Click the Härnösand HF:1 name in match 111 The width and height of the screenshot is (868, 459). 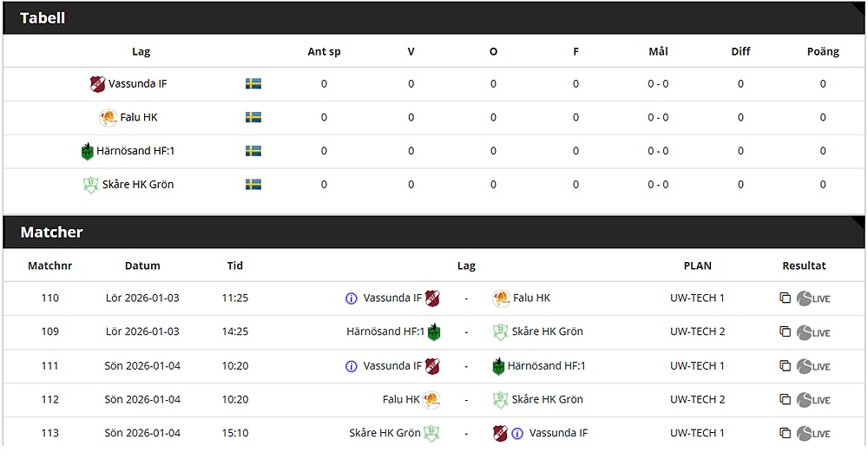(x=546, y=366)
